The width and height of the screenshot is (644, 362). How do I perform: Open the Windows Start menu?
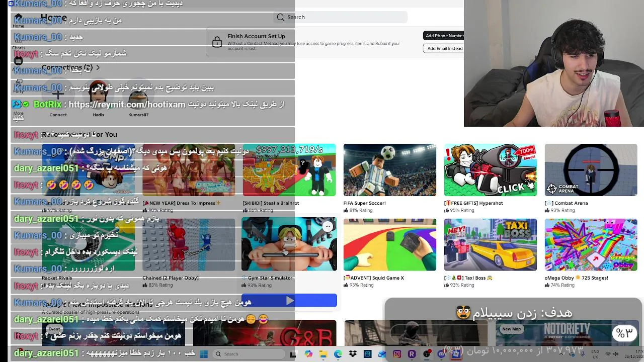[x=204, y=354]
